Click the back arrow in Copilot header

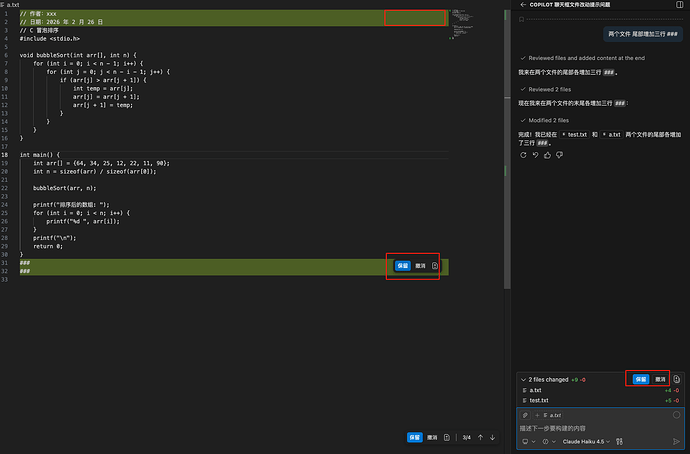pyautogui.click(x=523, y=5)
